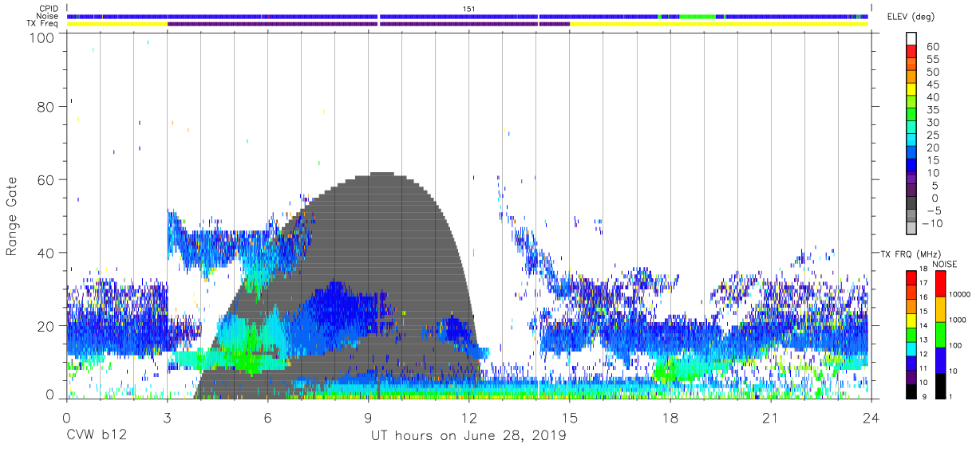Select the Noise row label
This screenshot has width=980, height=452.
click(x=47, y=16)
